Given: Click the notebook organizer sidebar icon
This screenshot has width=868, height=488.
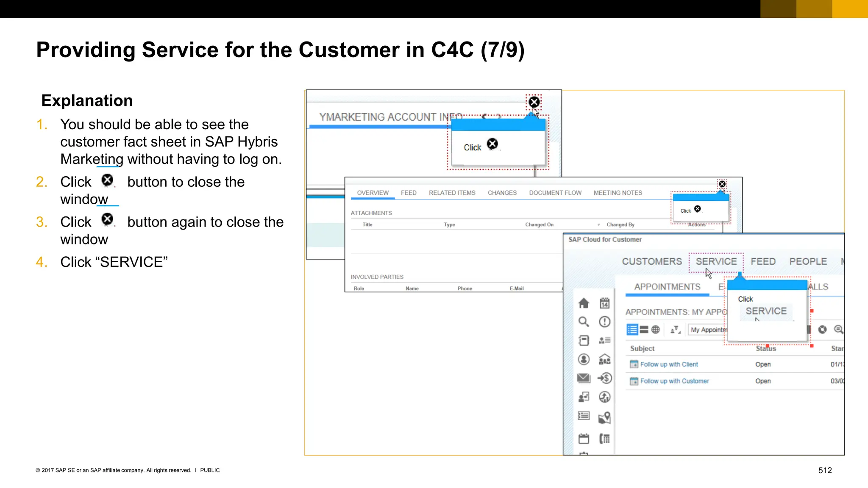Looking at the screenshot, I should coord(584,340).
